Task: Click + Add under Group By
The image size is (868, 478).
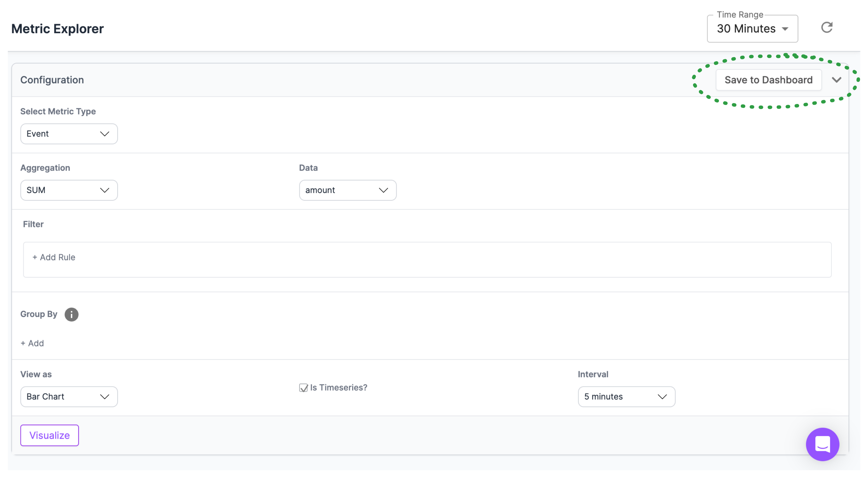Action: (x=32, y=343)
